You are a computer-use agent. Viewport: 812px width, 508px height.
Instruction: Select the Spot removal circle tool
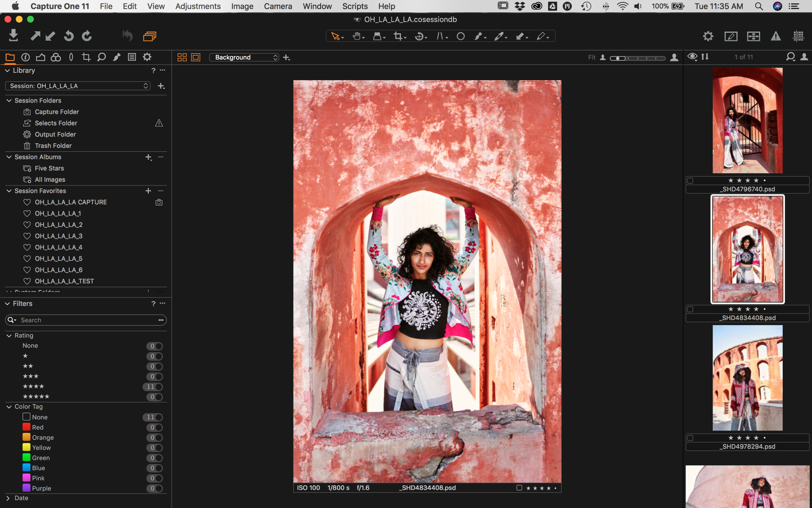(461, 36)
